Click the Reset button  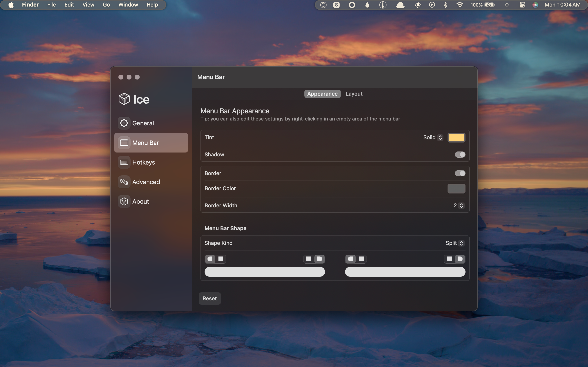tap(209, 298)
